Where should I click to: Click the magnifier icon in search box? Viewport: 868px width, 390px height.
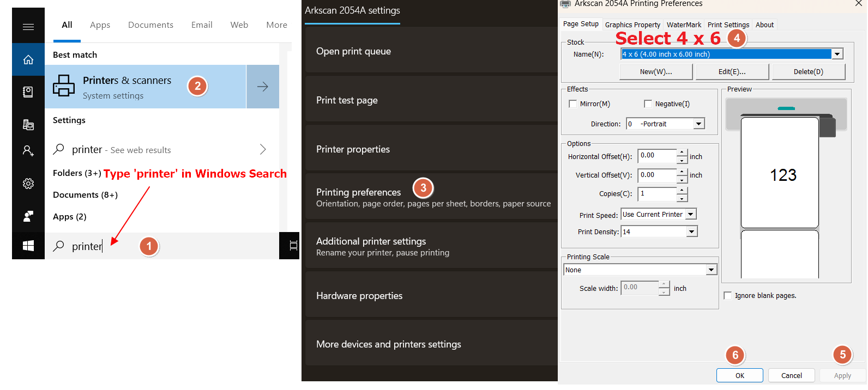coord(58,246)
